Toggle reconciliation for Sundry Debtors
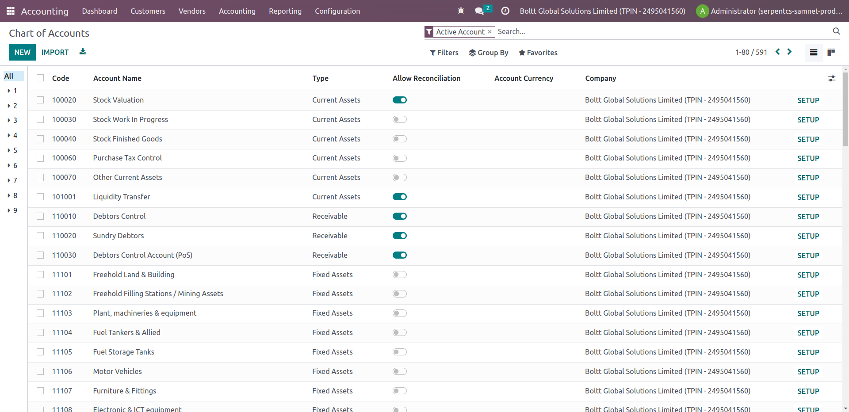Image resolution: width=849 pixels, height=412 pixels. coord(400,236)
